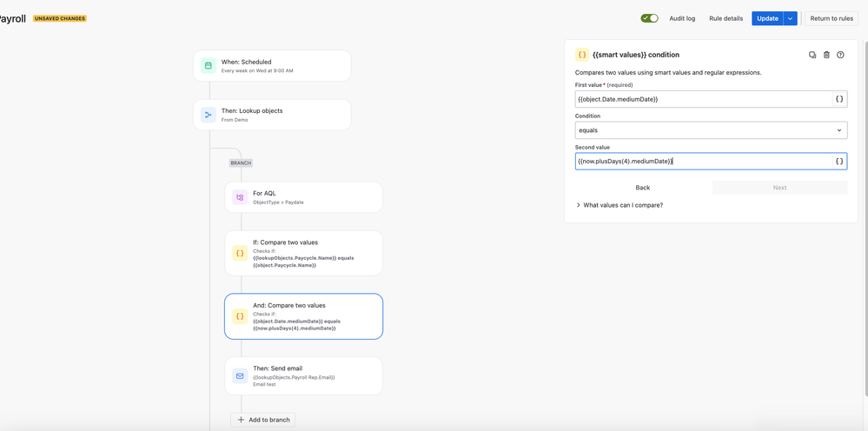Delete the condition using the trash icon
The height and width of the screenshot is (431, 868).
pos(826,55)
